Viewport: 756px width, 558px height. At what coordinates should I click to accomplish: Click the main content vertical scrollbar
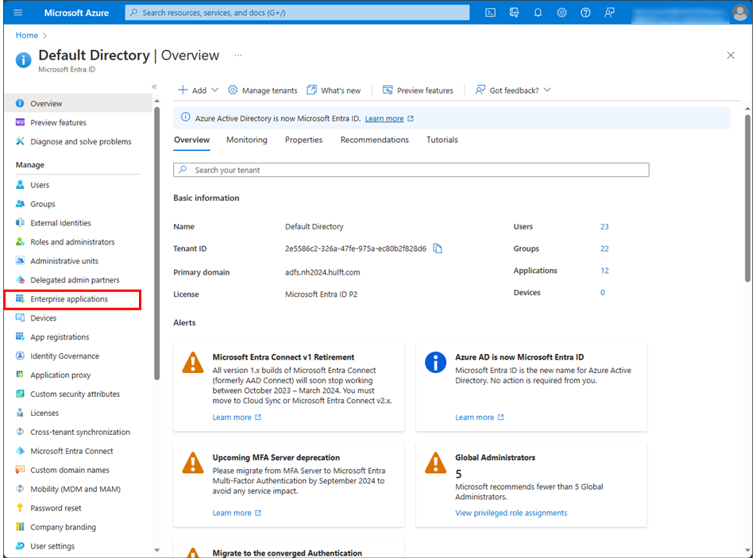point(747,198)
